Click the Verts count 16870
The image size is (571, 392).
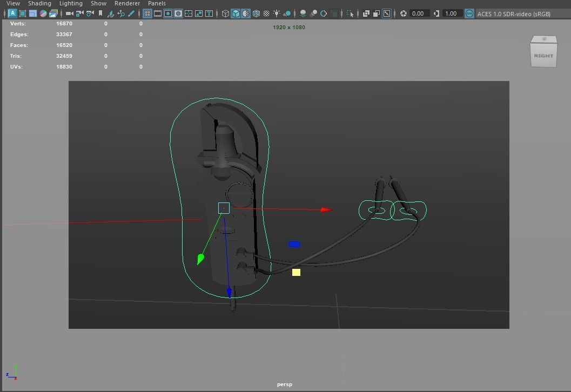pyautogui.click(x=64, y=23)
